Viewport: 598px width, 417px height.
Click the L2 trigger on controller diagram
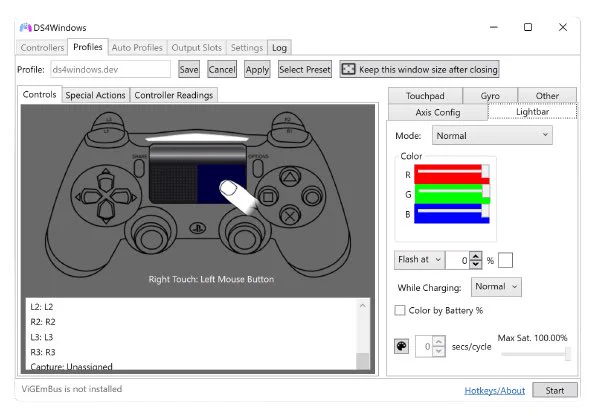[x=109, y=119]
